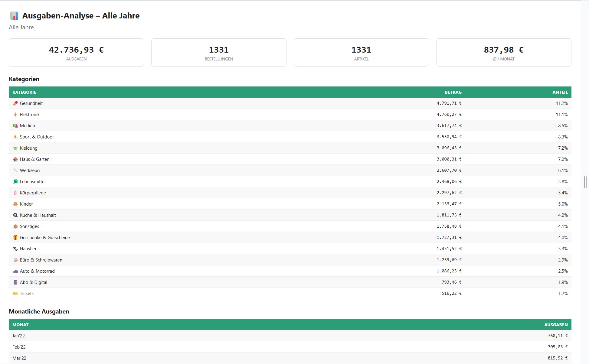Click the 4.760,27 € amount for Elektronik
The height and width of the screenshot is (364, 589).
(x=449, y=115)
